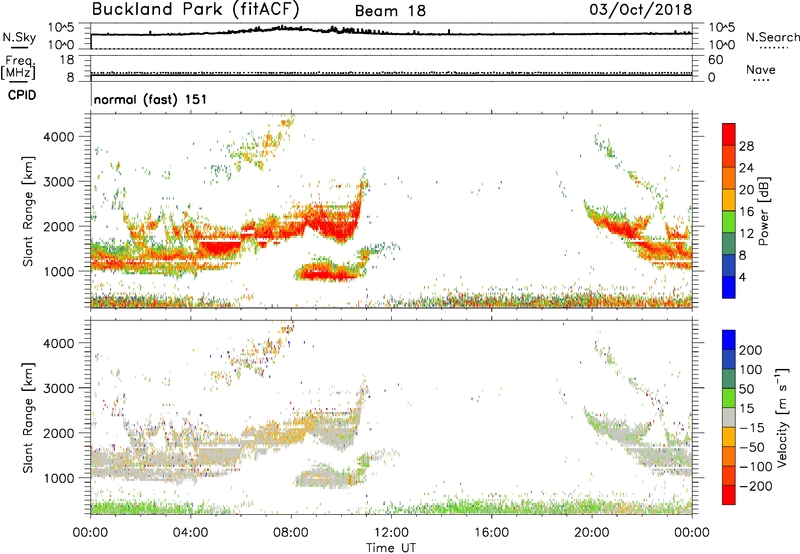
Task: Click the "08:00" time tick label
Action: pos(291,533)
